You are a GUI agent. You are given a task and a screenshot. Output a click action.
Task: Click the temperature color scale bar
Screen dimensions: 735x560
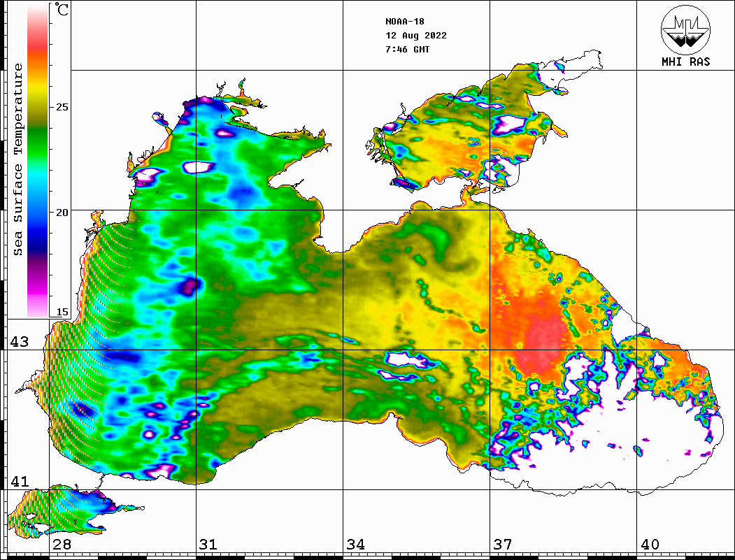click(x=38, y=161)
